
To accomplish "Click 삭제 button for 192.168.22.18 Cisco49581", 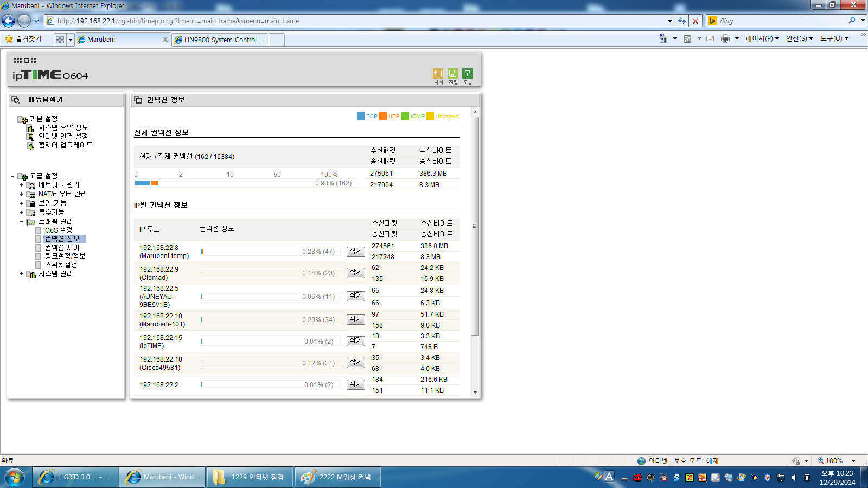I will [x=356, y=362].
